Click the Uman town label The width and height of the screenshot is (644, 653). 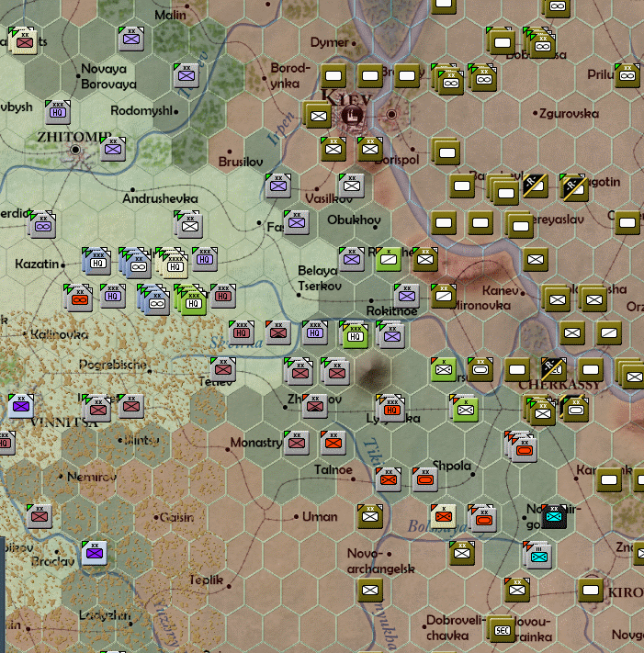[x=320, y=517]
